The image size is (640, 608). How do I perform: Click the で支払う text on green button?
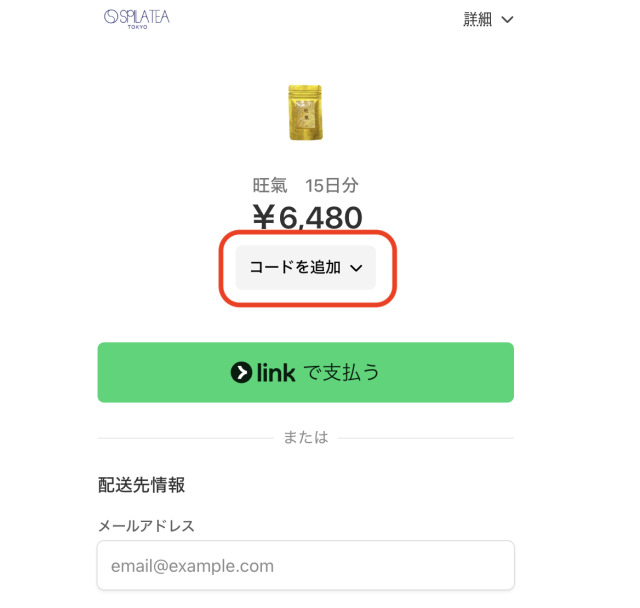[x=341, y=373]
